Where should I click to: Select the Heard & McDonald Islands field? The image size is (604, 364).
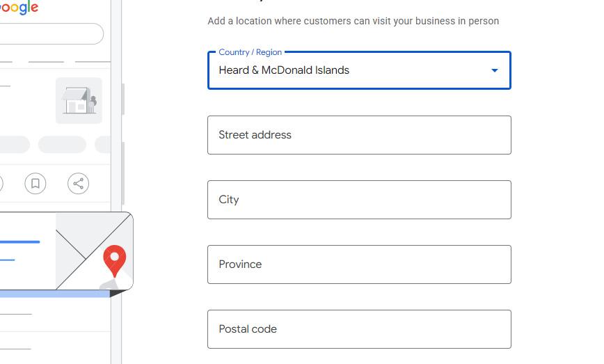pyautogui.click(x=359, y=70)
